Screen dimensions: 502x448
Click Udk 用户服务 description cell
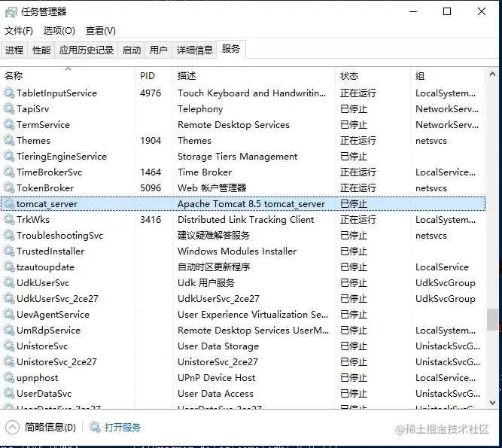[206, 283]
